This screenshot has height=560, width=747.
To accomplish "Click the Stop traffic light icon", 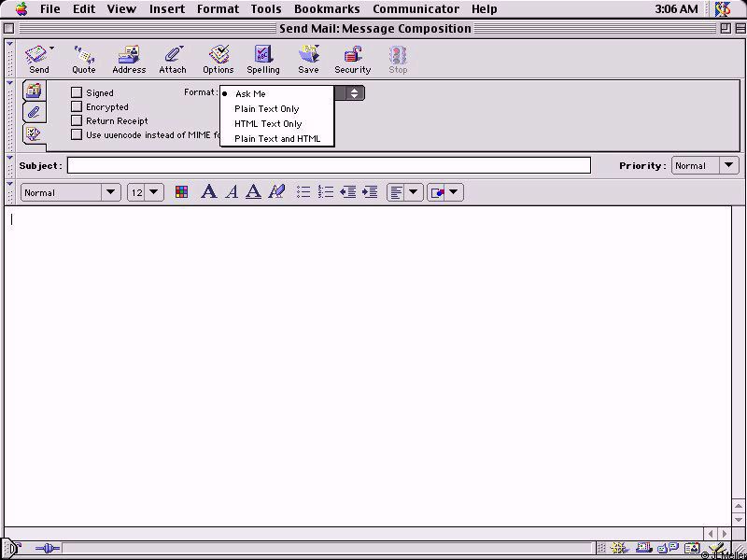I will pos(398,55).
